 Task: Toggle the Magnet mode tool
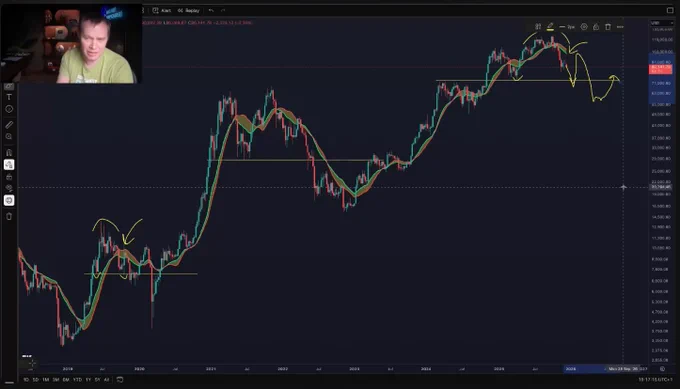(9, 153)
